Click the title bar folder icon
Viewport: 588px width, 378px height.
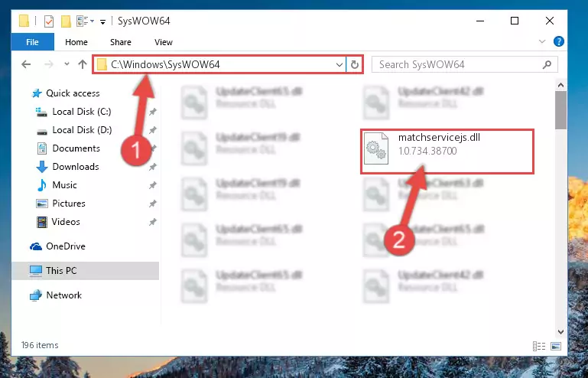click(x=24, y=21)
